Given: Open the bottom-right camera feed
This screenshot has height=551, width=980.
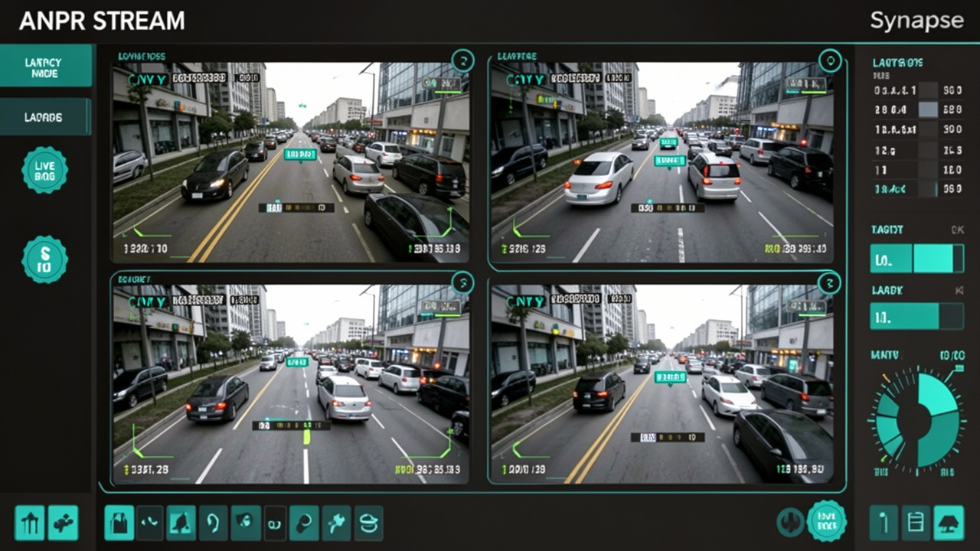Looking at the screenshot, I should [x=661, y=384].
